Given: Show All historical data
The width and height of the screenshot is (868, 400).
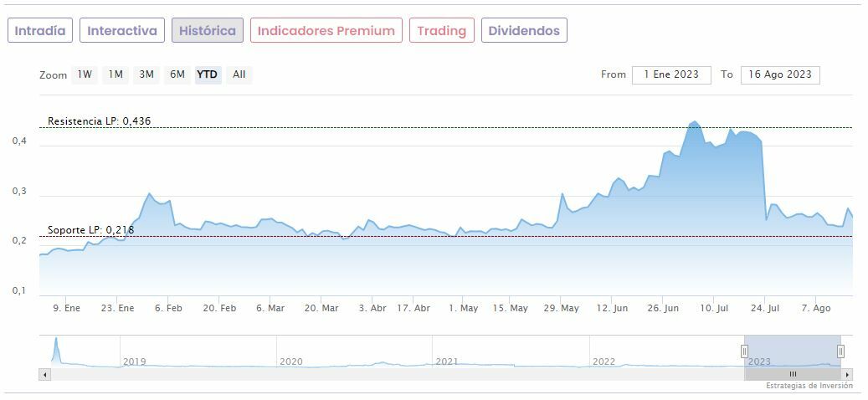Looking at the screenshot, I should pyautogui.click(x=239, y=74).
